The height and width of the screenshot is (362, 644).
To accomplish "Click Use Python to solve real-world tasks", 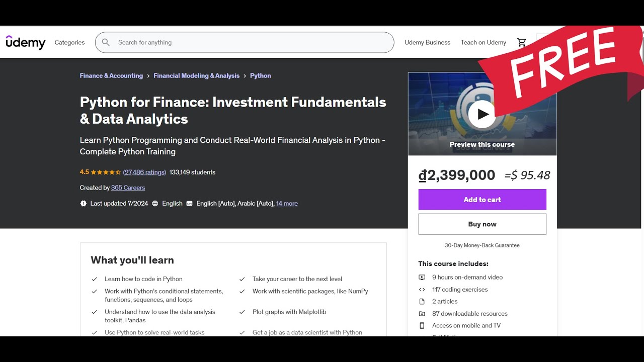I will click(154, 332).
